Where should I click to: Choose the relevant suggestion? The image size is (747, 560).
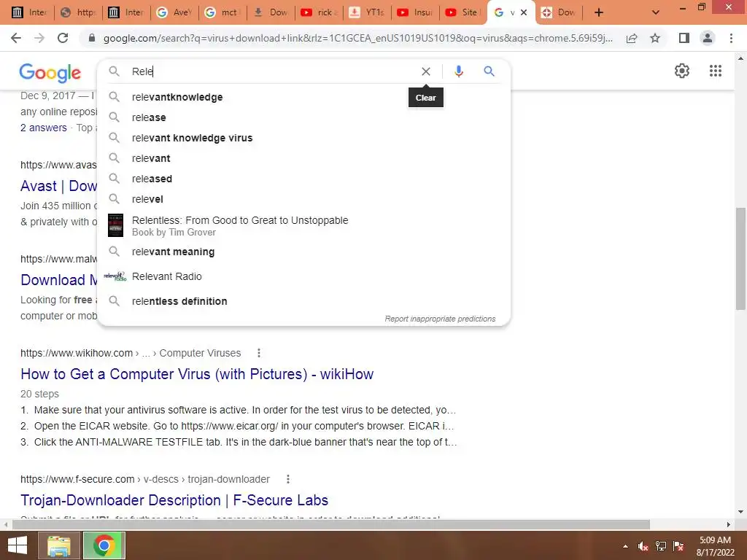click(303, 158)
